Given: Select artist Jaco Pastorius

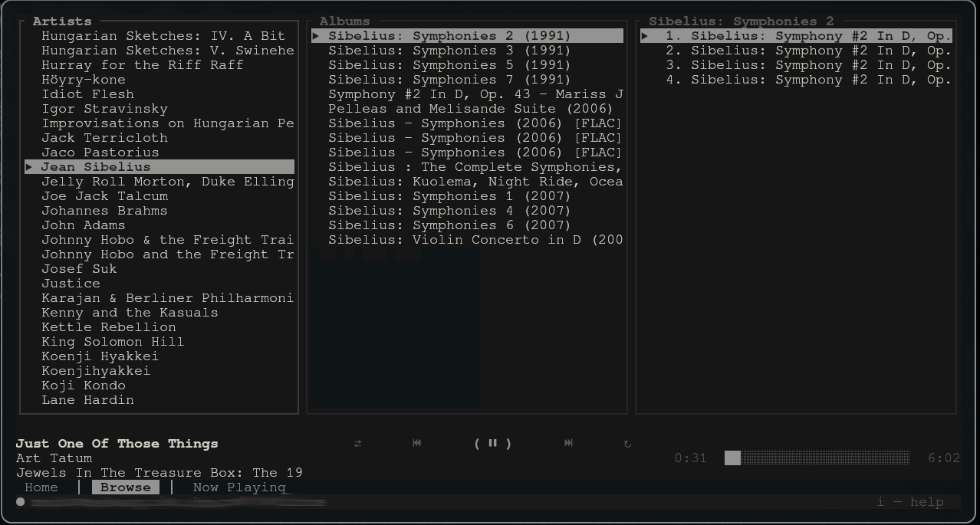Looking at the screenshot, I should [100, 153].
